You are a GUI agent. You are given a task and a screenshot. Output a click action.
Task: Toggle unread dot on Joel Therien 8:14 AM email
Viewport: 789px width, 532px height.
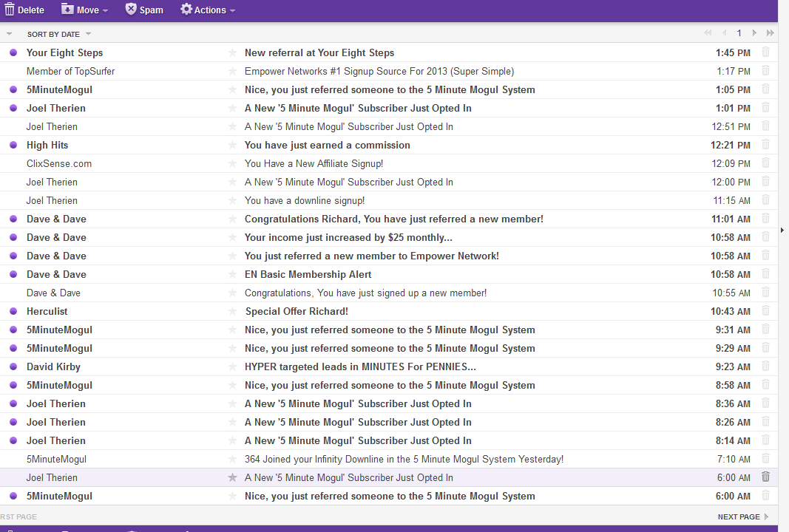(13, 440)
